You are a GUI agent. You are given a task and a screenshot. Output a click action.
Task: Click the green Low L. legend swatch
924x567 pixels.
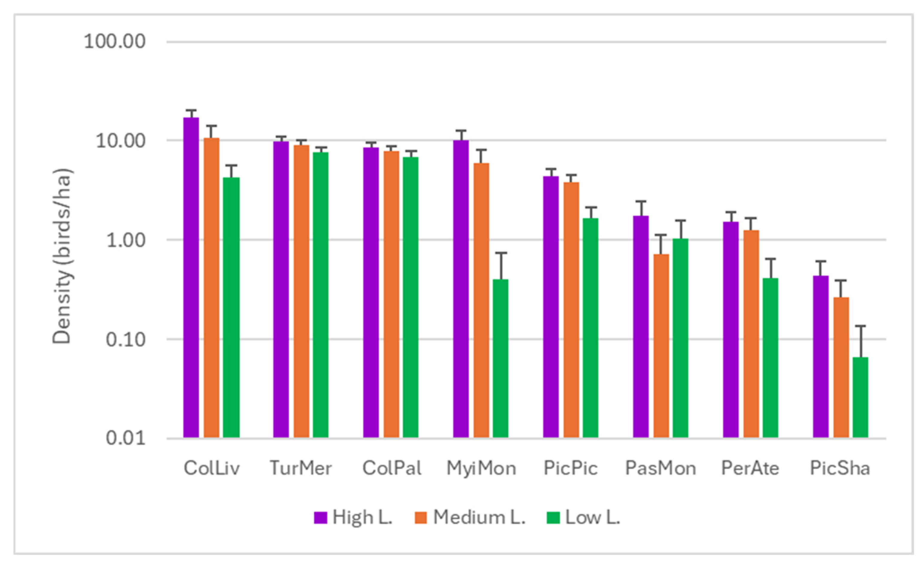(553, 518)
